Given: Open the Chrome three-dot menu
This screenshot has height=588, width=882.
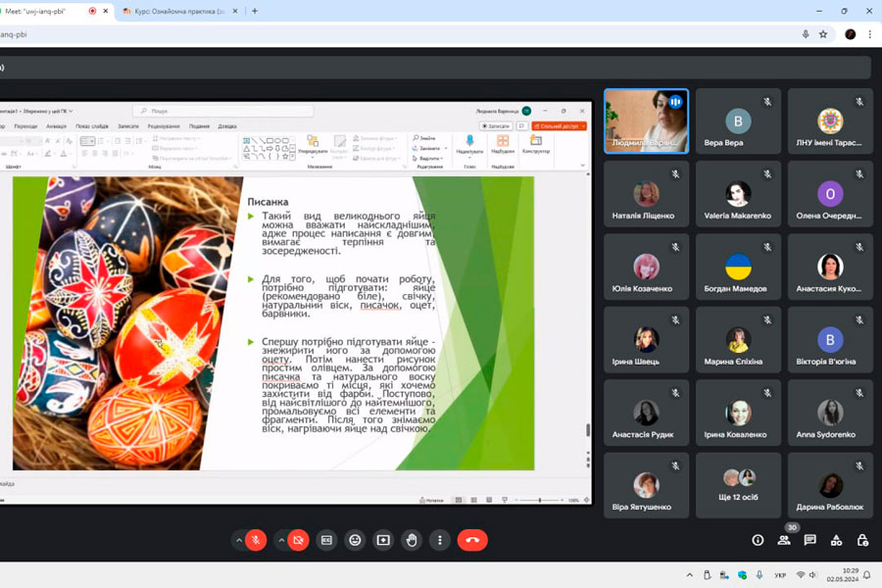Looking at the screenshot, I should click(x=869, y=34).
